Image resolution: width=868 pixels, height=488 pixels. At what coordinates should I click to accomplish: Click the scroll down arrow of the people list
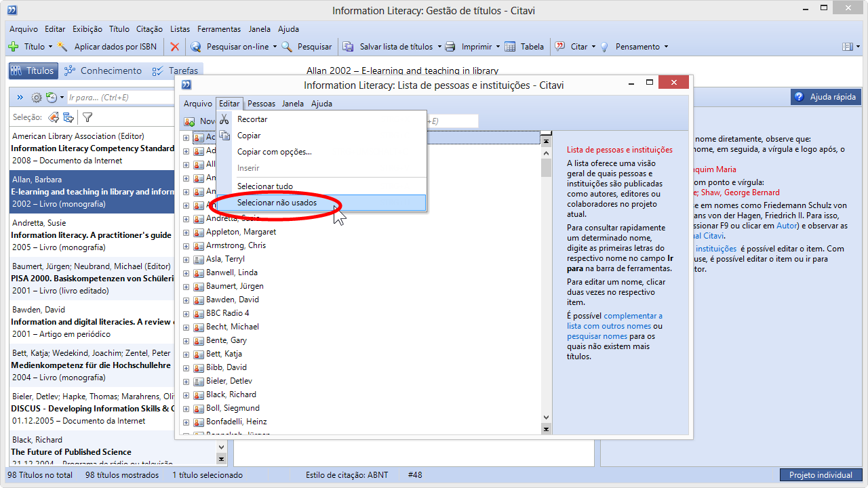(x=546, y=418)
